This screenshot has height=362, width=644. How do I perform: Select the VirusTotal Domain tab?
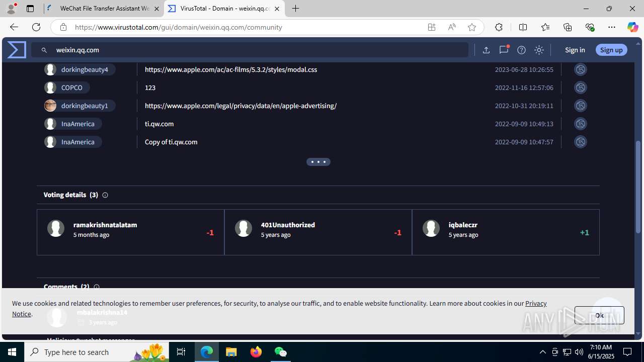[x=224, y=9]
